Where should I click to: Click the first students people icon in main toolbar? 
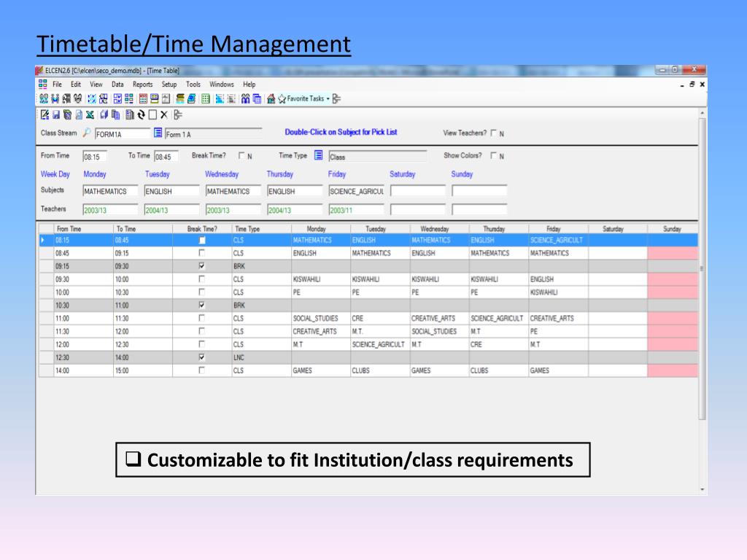point(44,98)
